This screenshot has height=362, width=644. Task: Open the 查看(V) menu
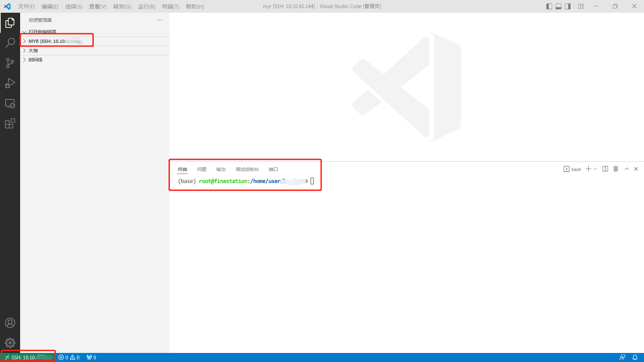point(98,6)
